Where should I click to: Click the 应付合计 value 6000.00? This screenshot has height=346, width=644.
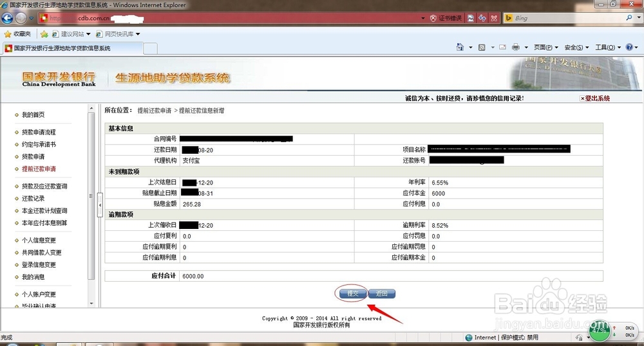pyautogui.click(x=193, y=277)
